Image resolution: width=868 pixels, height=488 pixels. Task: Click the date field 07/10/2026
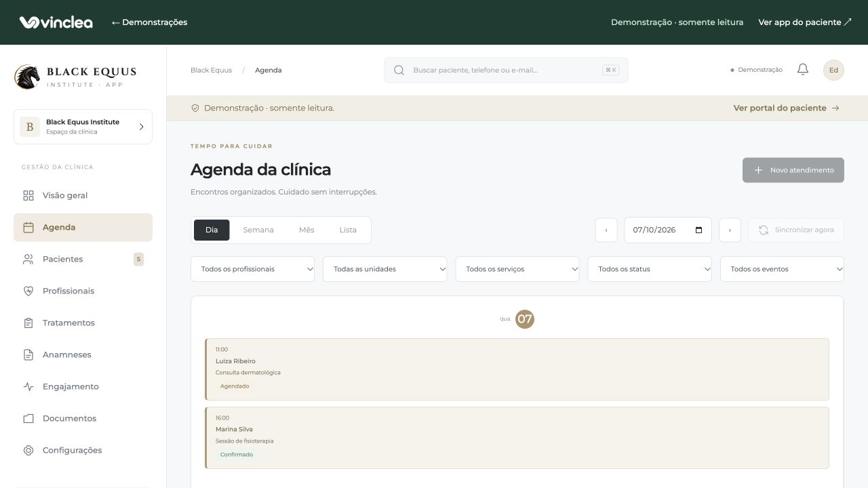tap(668, 230)
